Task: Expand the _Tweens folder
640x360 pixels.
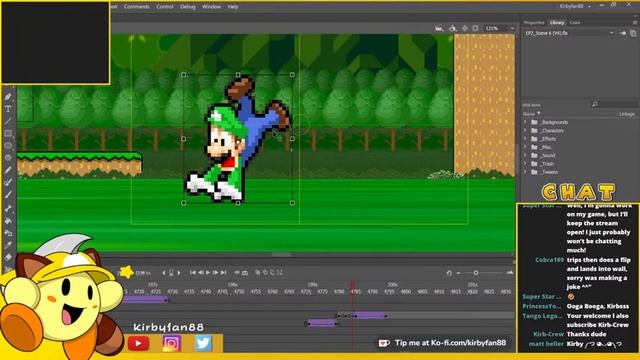Action: (x=526, y=172)
